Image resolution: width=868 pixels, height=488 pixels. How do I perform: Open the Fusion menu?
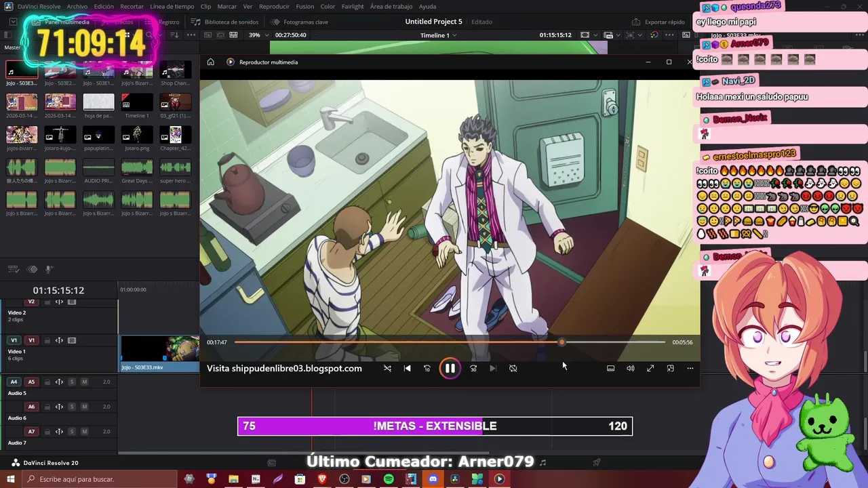coord(305,6)
